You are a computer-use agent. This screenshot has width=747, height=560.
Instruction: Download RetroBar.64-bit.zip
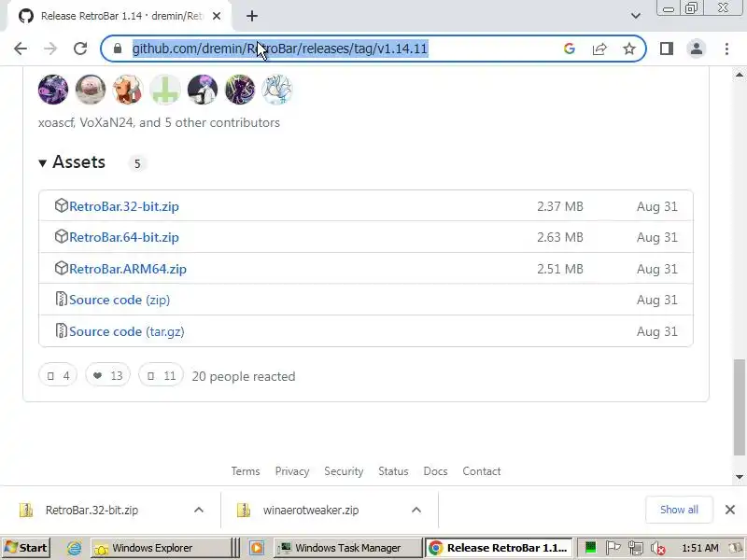124,237
